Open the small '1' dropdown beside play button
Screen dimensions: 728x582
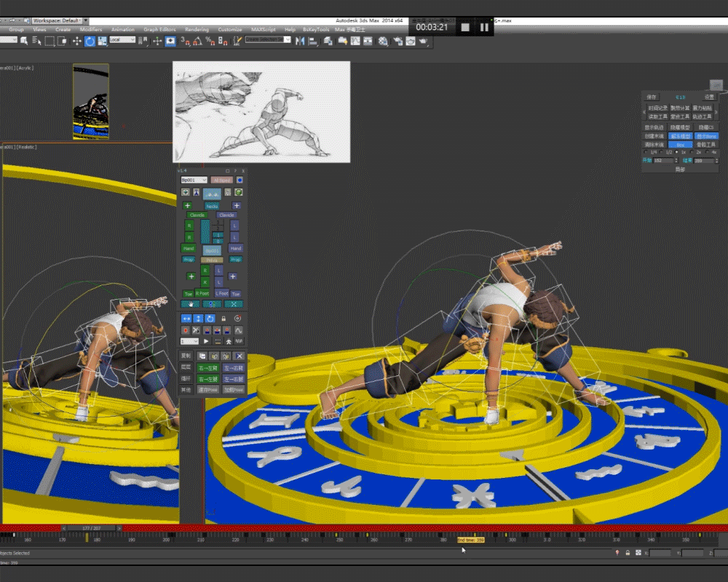(189, 341)
